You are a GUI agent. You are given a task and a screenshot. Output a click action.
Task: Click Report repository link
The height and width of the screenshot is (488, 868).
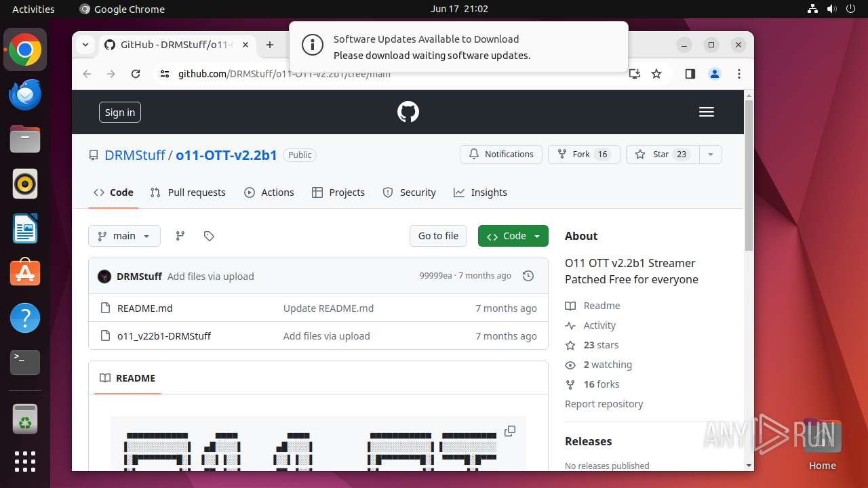pyautogui.click(x=604, y=404)
